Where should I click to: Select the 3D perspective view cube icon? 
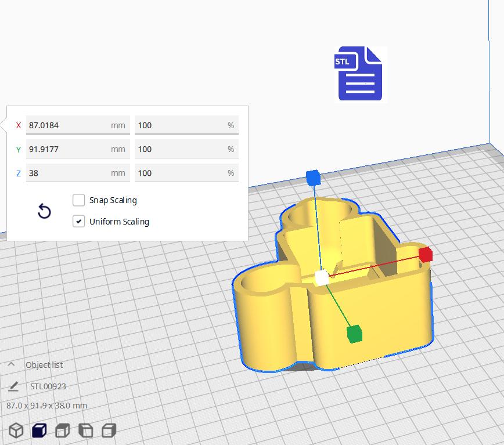click(16, 430)
